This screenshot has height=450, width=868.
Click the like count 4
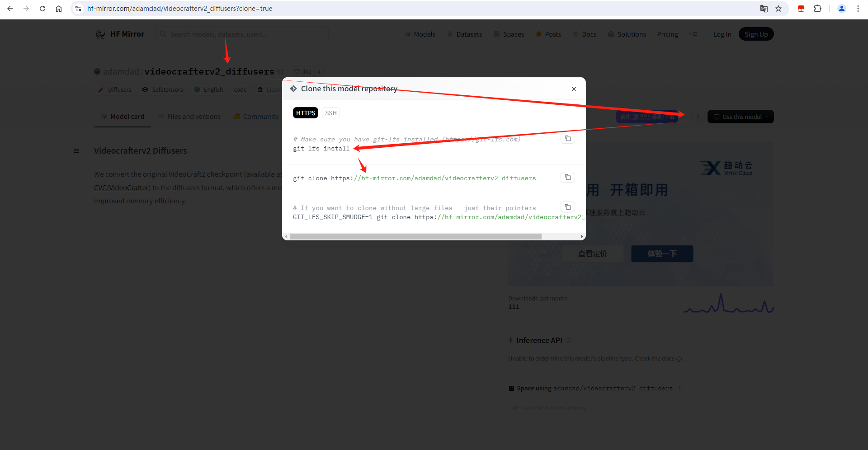tap(319, 71)
